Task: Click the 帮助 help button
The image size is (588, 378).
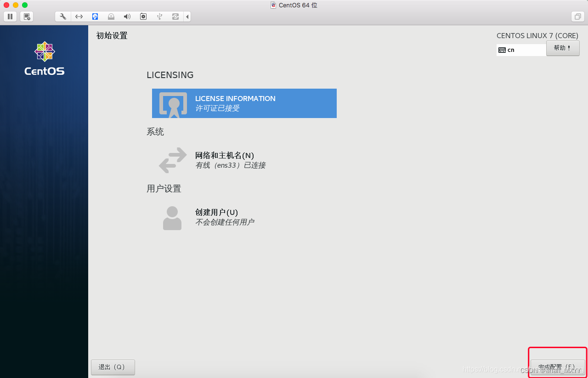Action: (563, 48)
